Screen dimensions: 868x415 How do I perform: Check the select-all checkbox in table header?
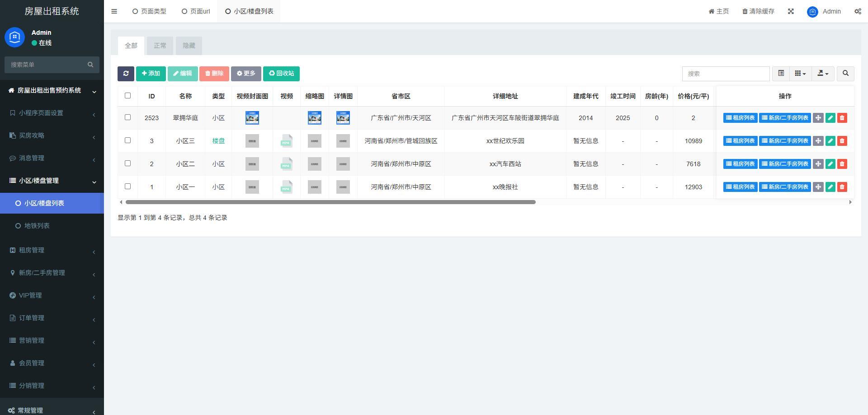127,96
